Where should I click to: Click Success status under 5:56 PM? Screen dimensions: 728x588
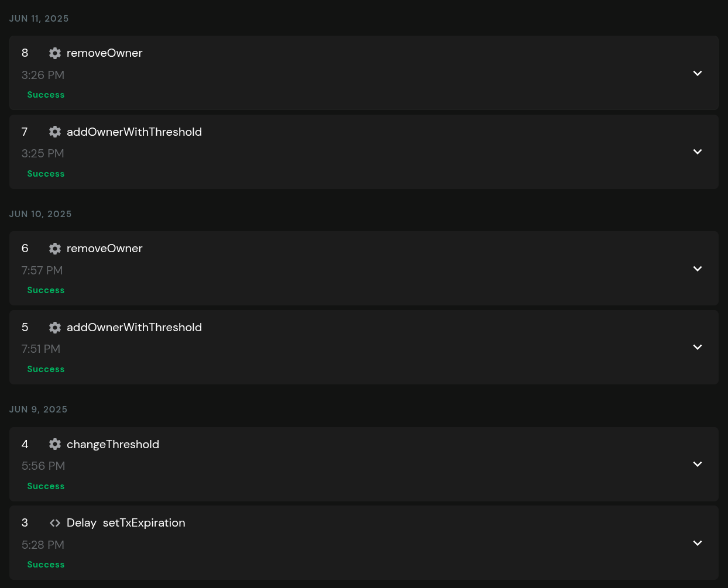tap(46, 486)
